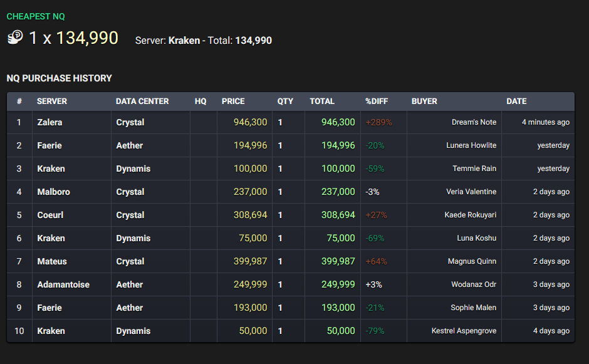Click the total 50,000 in the TOTAL column
Viewport: 589px width, 364px height.
pyautogui.click(x=341, y=331)
